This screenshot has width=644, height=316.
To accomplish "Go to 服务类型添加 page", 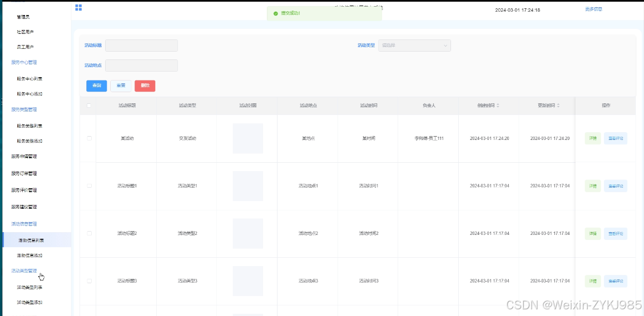I will (29, 141).
